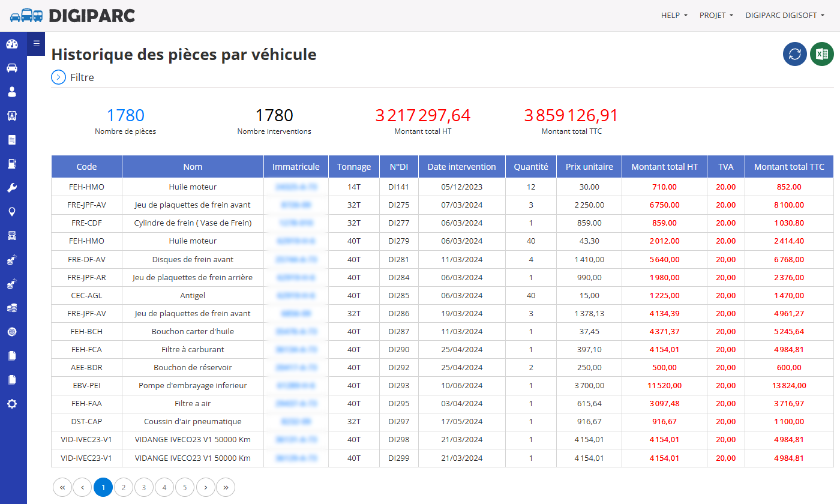
Task: Open the location pin icon in sidebar
Action: click(12, 212)
